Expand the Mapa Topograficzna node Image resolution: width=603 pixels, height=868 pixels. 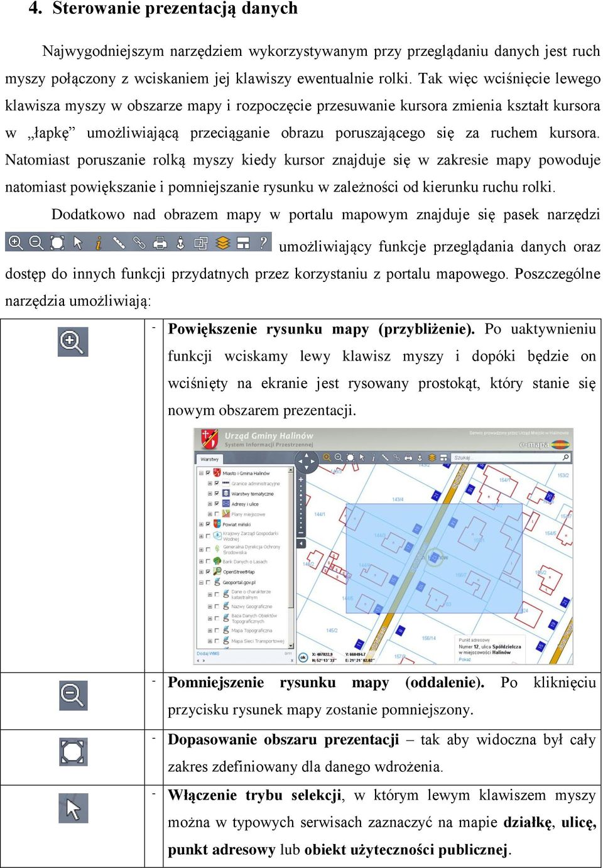pos(210,630)
